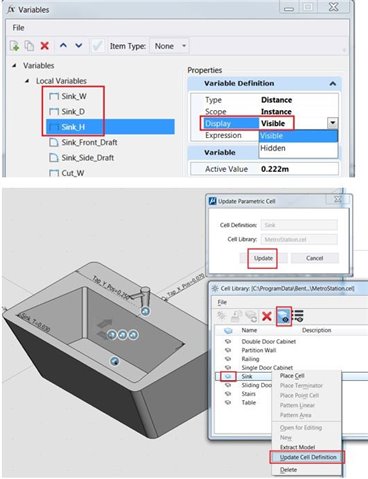Image resolution: width=368 pixels, height=479 pixels.
Task: Collapse the Local Variables tree node
Action: (x=27, y=81)
